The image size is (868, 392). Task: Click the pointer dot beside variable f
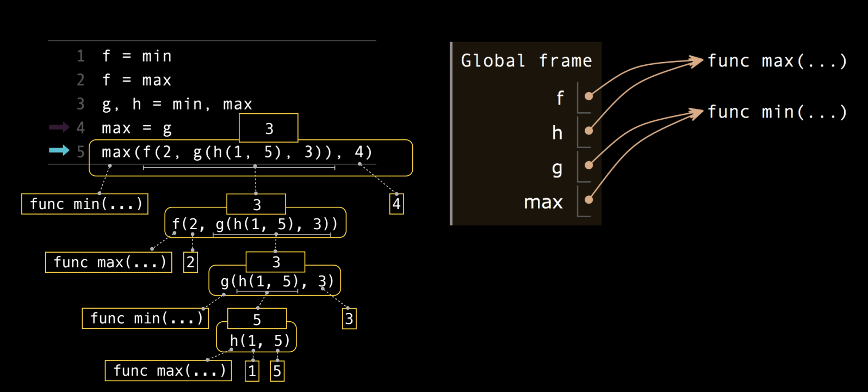[x=588, y=96]
